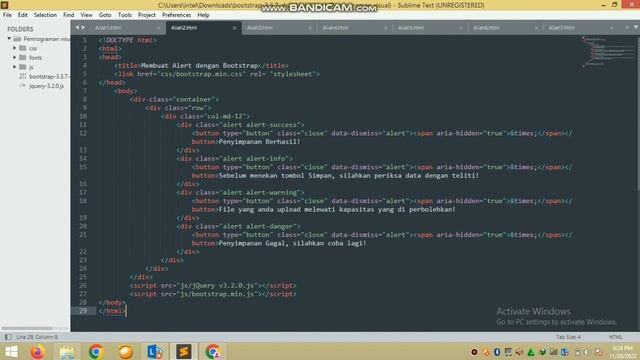Viewport: 640px width, 360px height.
Task: Click the code minimap preview
Action: click(607, 51)
